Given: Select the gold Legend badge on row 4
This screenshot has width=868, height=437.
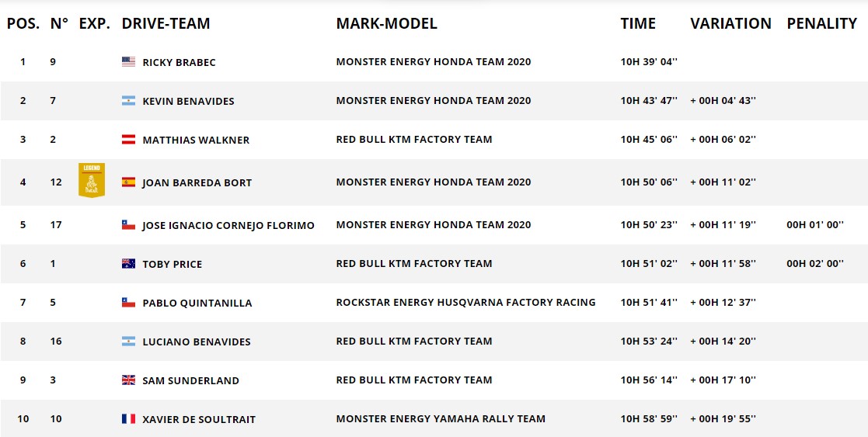Looking at the screenshot, I should pos(92,180).
